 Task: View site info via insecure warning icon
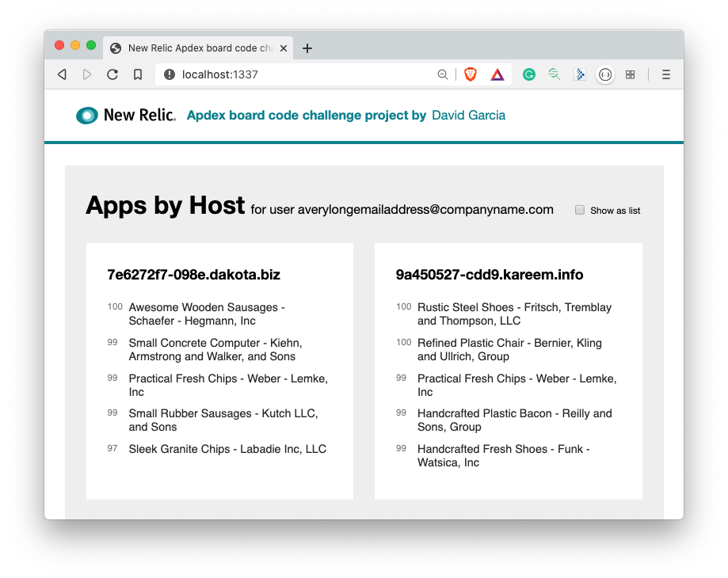tap(170, 74)
